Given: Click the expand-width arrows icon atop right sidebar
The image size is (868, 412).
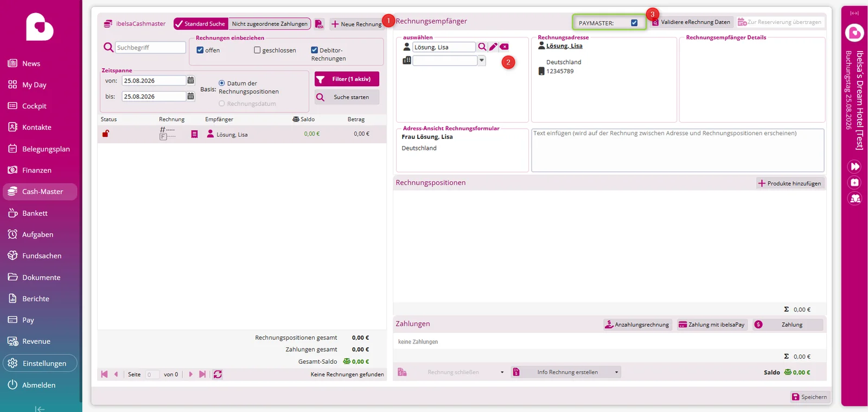Looking at the screenshot, I should click(x=854, y=13).
